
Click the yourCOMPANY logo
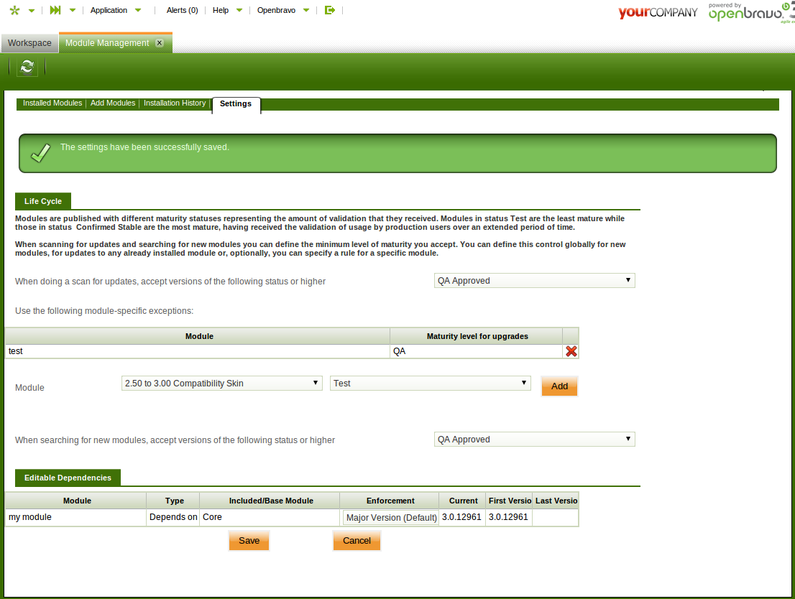click(x=657, y=13)
